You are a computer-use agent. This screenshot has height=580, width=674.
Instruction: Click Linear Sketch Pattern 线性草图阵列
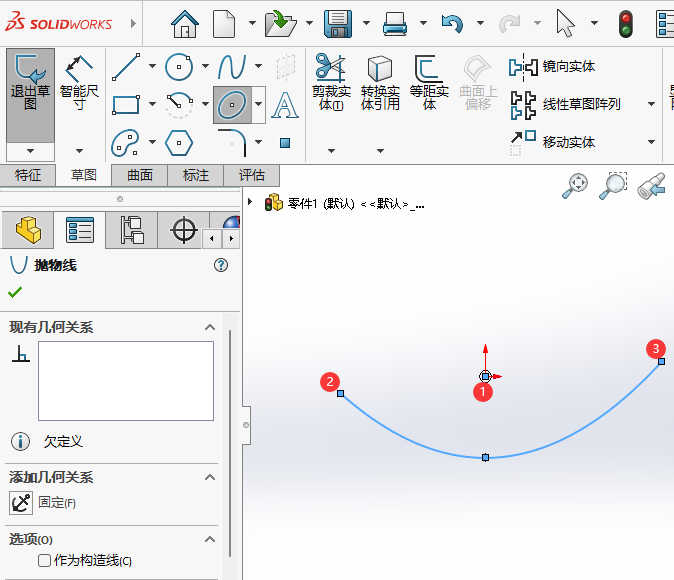click(565, 104)
